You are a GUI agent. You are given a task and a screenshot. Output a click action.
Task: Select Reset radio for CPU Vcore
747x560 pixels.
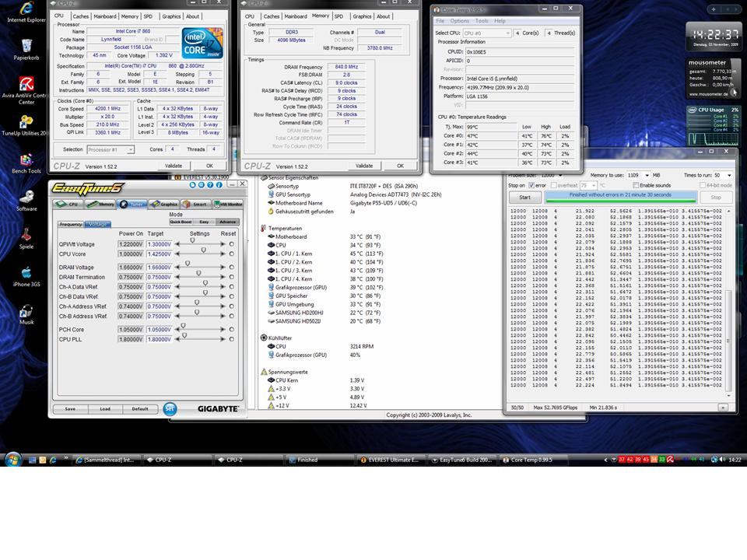(x=232, y=254)
